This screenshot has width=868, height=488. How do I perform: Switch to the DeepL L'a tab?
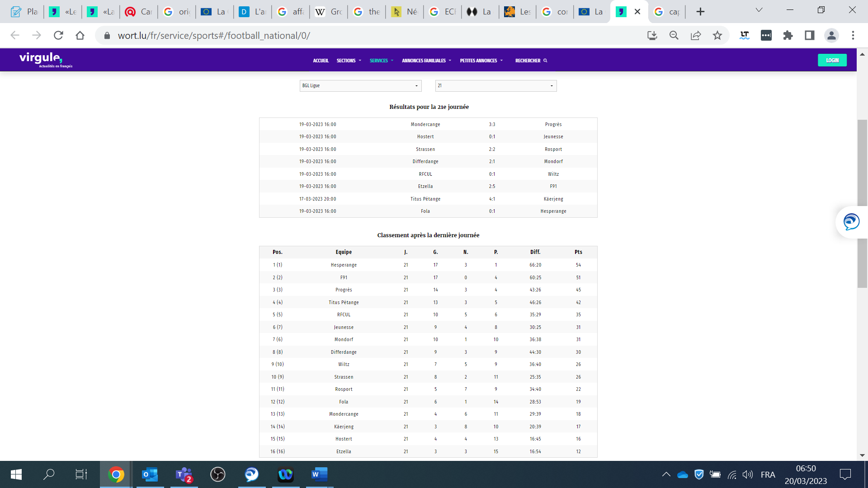252,12
